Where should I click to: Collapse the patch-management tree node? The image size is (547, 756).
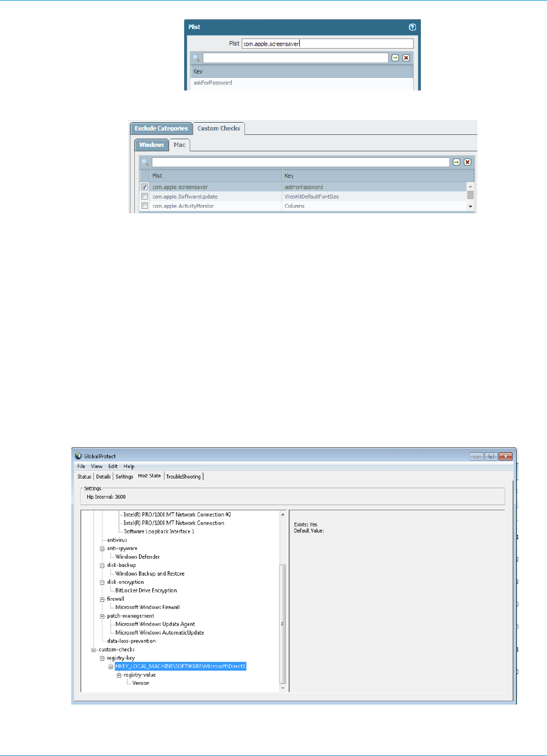pos(102,616)
